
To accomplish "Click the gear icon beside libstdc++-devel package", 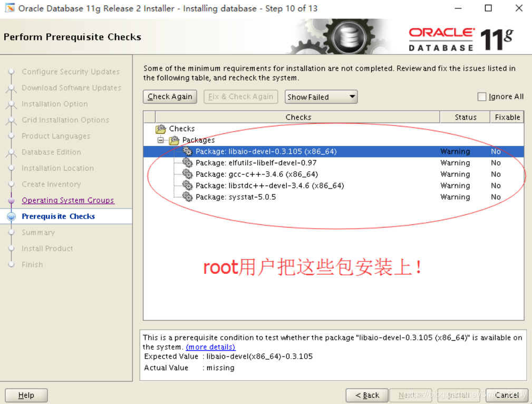I will click(187, 185).
